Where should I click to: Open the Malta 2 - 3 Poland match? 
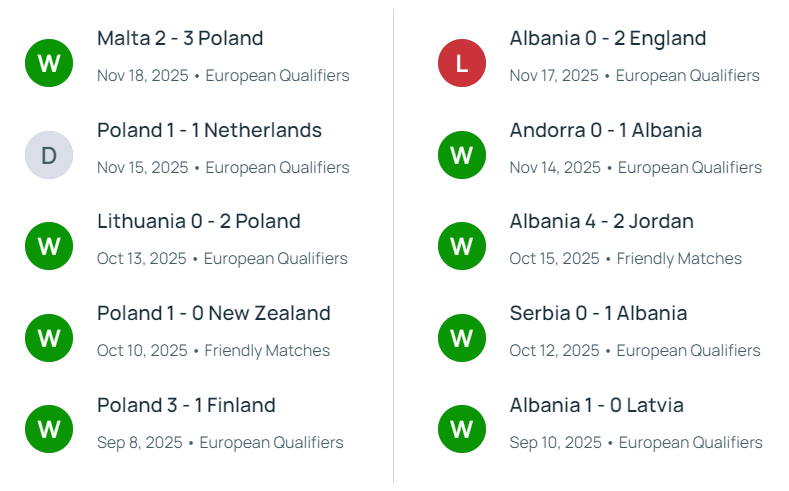[x=180, y=39]
